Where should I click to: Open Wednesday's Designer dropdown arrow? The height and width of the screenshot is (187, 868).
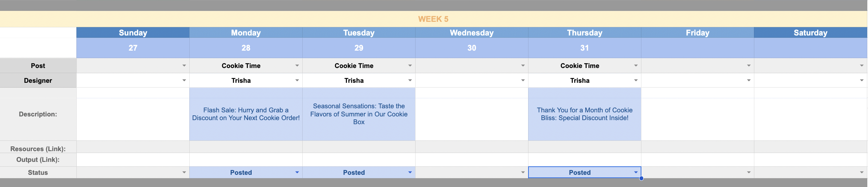(523, 81)
